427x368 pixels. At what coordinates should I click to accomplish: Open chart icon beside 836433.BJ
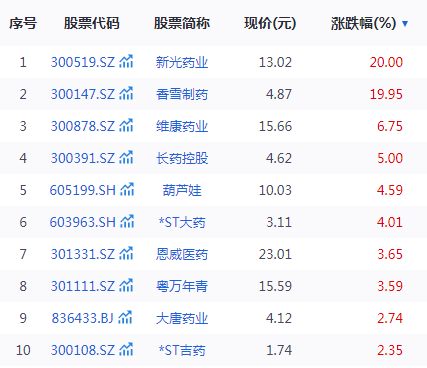click(x=125, y=318)
